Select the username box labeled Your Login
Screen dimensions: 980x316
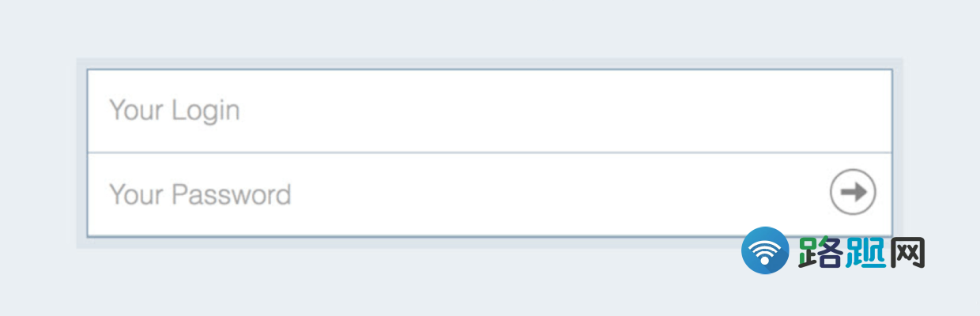[489, 111]
